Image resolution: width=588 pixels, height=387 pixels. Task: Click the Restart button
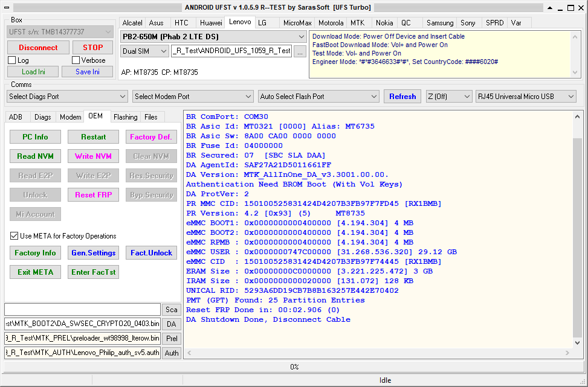[x=94, y=136]
